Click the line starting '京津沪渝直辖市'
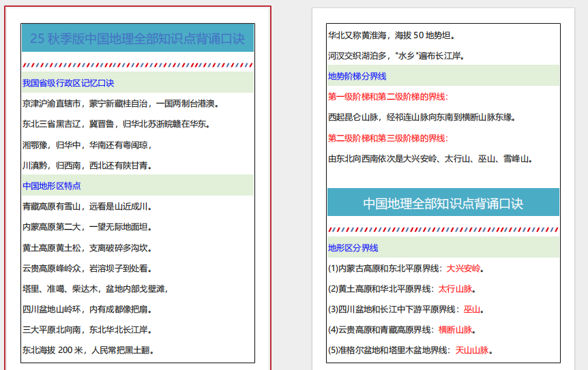 point(120,104)
